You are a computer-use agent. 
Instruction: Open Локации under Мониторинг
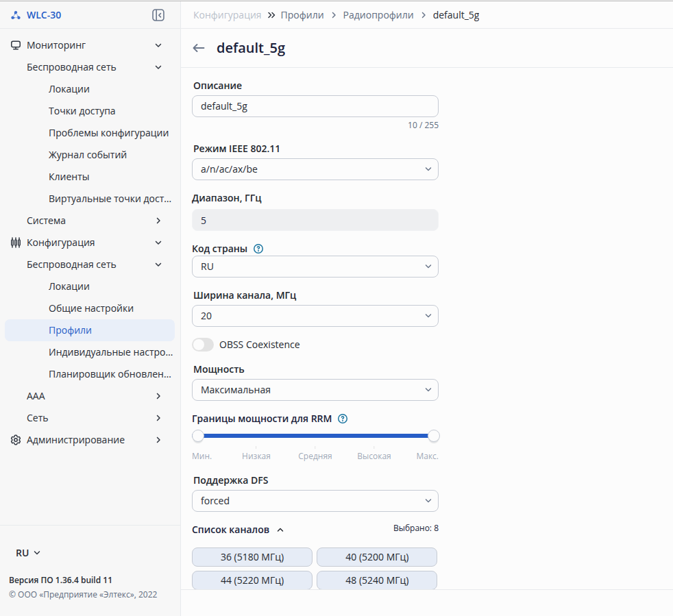[x=69, y=89]
